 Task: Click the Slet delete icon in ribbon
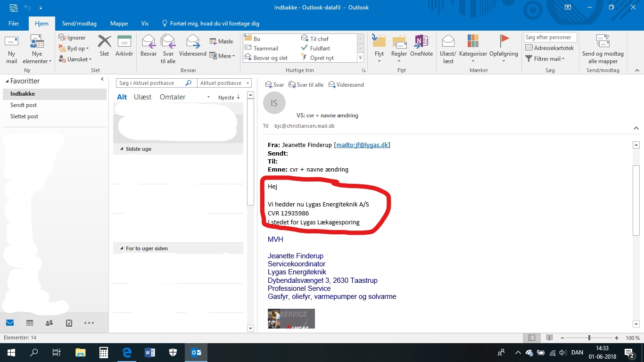(x=104, y=43)
